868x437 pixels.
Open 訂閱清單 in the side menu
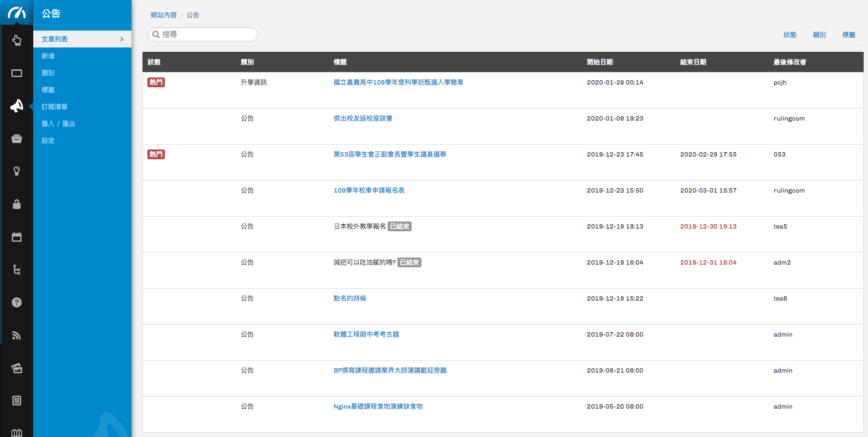(x=55, y=107)
